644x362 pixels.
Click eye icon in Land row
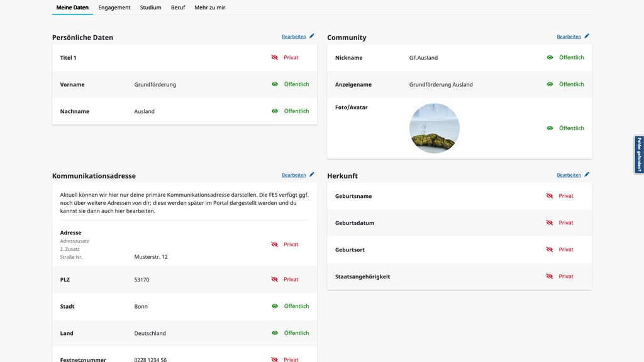275,333
